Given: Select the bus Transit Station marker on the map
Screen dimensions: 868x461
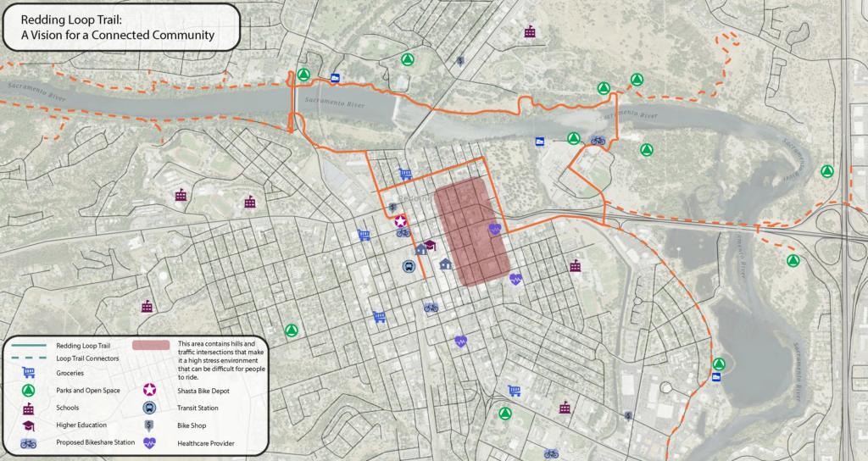Looking at the screenshot, I should click(409, 266).
